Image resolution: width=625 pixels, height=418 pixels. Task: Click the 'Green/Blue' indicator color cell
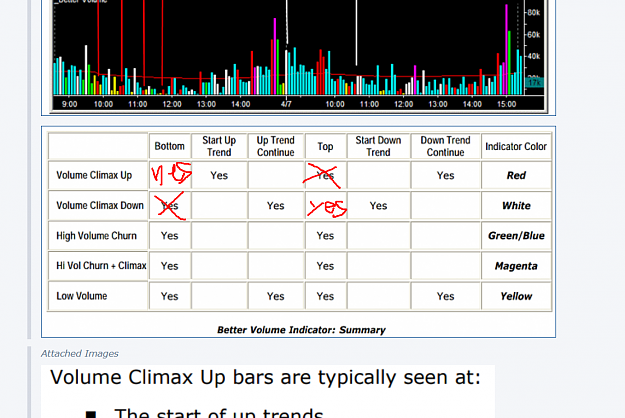click(516, 236)
